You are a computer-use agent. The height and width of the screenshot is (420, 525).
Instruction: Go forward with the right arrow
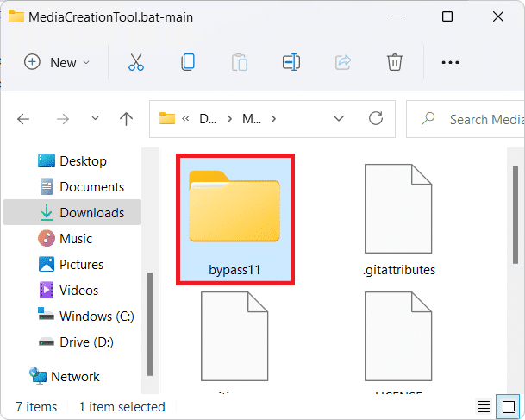click(63, 119)
